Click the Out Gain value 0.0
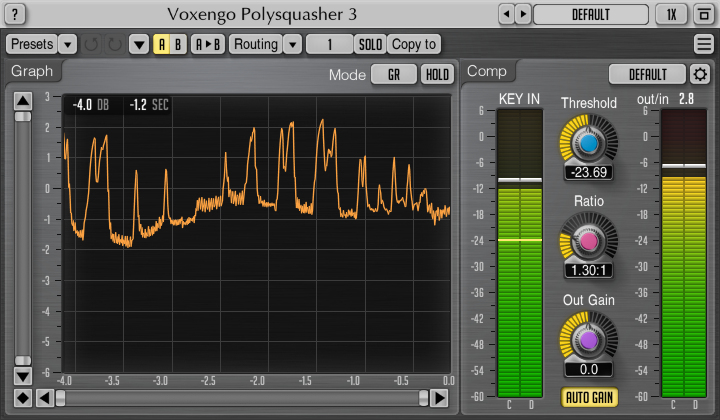The image size is (720, 420). pos(589,370)
